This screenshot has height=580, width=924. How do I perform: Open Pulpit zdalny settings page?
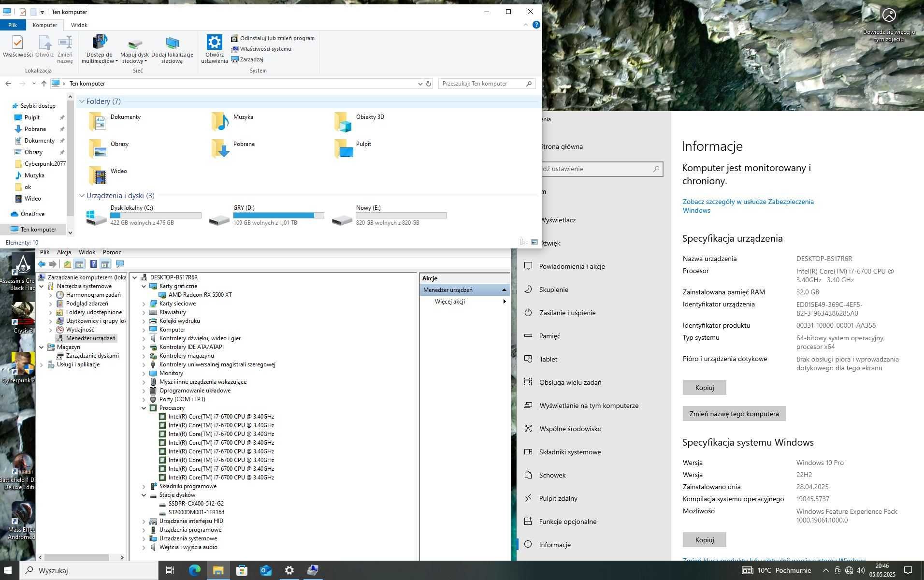[x=558, y=498]
